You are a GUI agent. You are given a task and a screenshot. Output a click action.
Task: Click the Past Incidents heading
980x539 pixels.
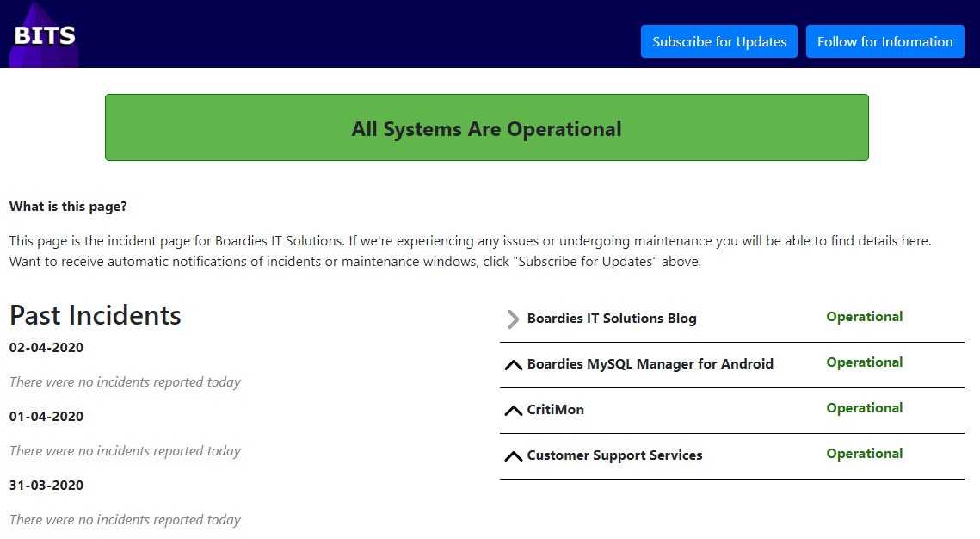(96, 315)
